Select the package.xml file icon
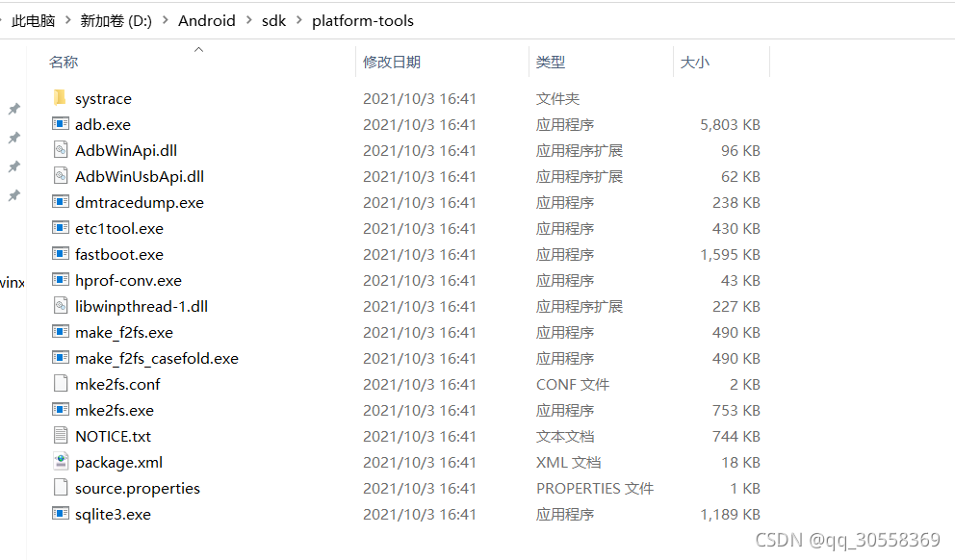 click(x=61, y=462)
